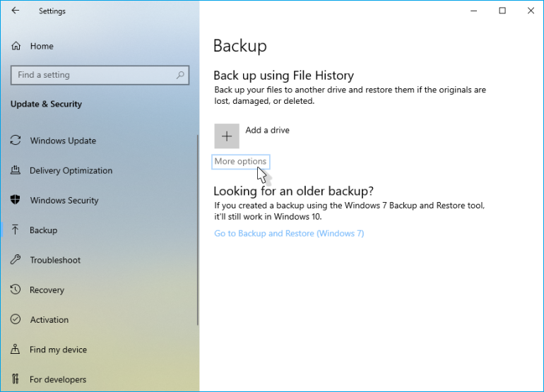Open For developers settings page
Image resolution: width=544 pixels, height=392 pixels.
(x=58, y=379)
